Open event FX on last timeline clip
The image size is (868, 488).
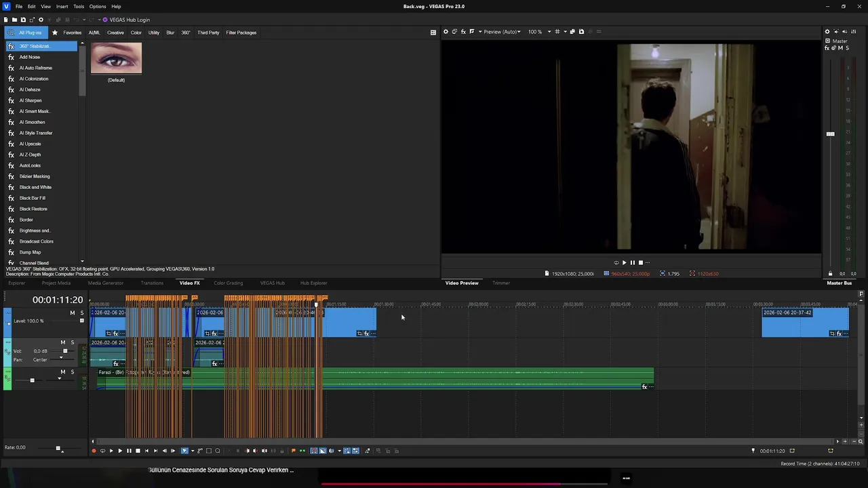click(839, 333)
